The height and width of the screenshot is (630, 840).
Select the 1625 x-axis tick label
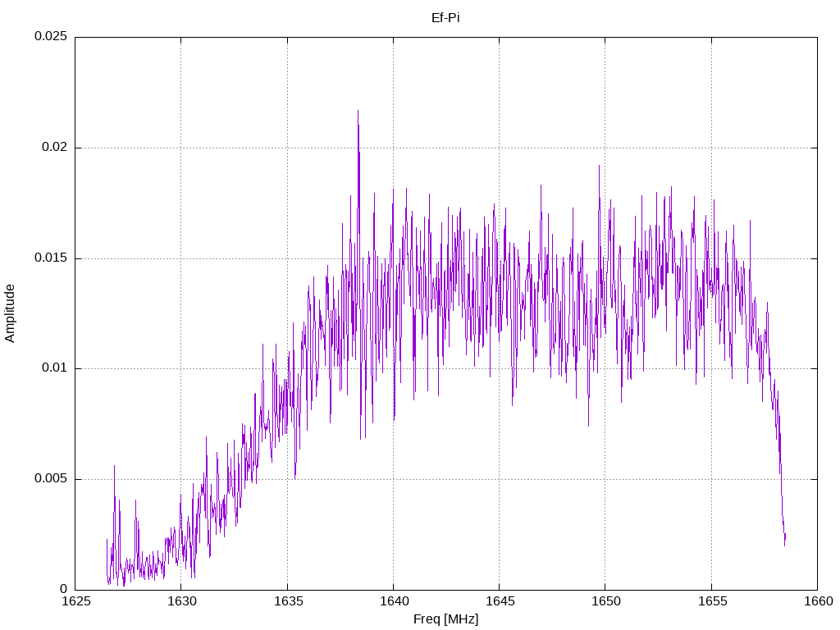point(75,601)
